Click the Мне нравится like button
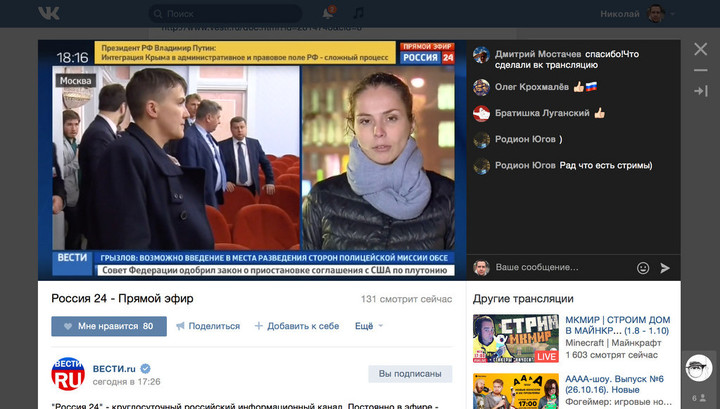 tap(109, 326)
